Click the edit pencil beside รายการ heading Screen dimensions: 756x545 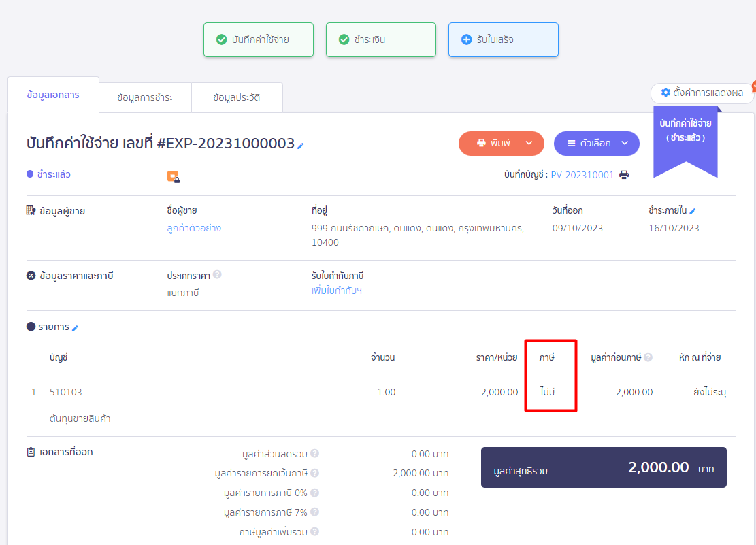tap(75, 328)
